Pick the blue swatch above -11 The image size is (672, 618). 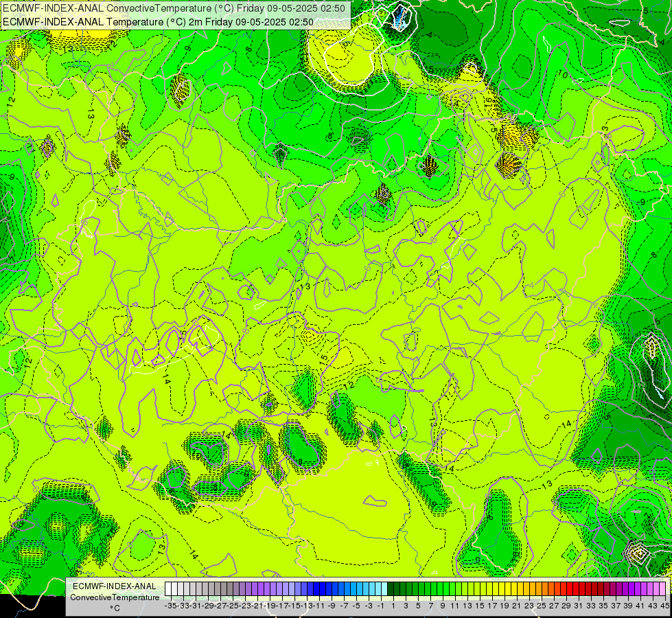tap(316, 589)
